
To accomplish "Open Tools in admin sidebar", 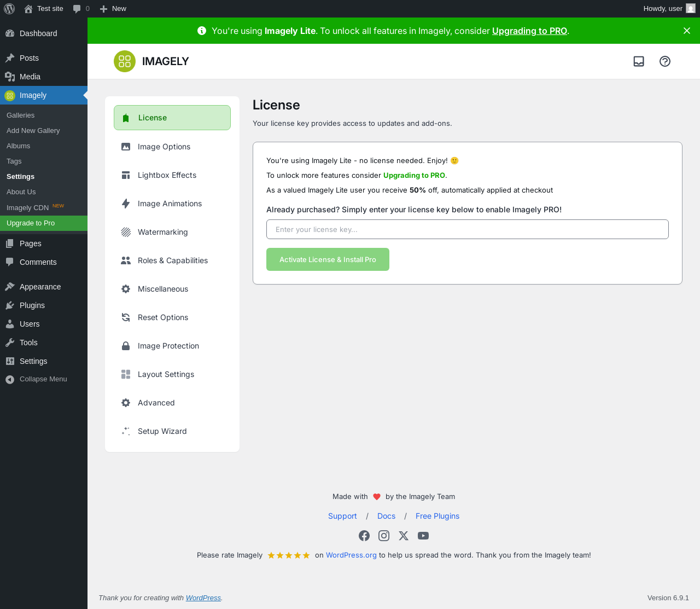I will (44, 343).
